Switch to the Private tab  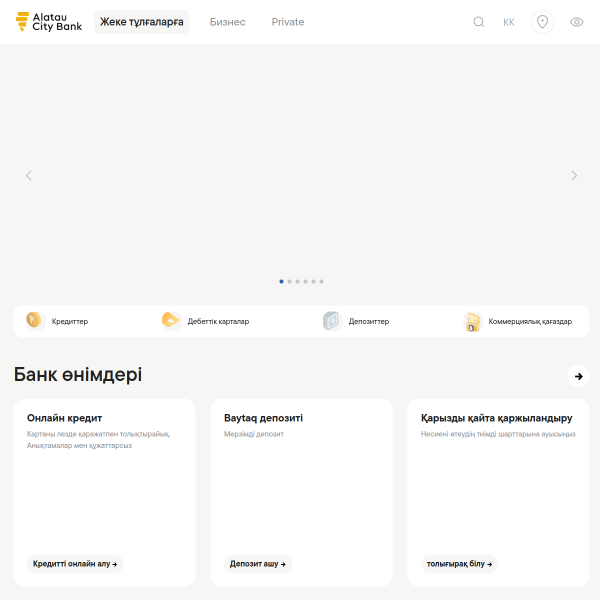click(288, 22)
